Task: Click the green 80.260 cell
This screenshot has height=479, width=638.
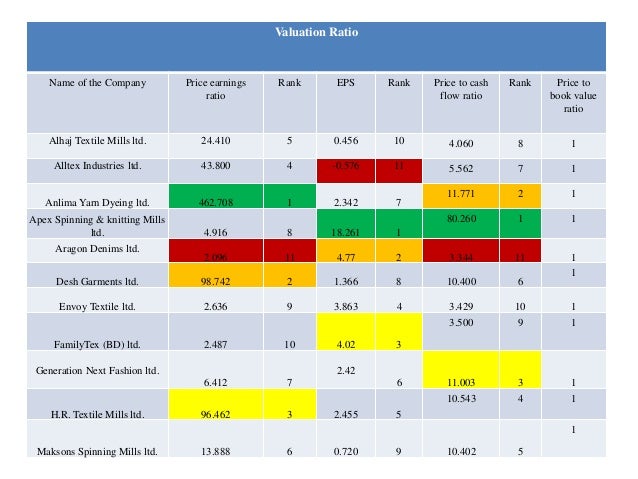Action: [461, 223]
